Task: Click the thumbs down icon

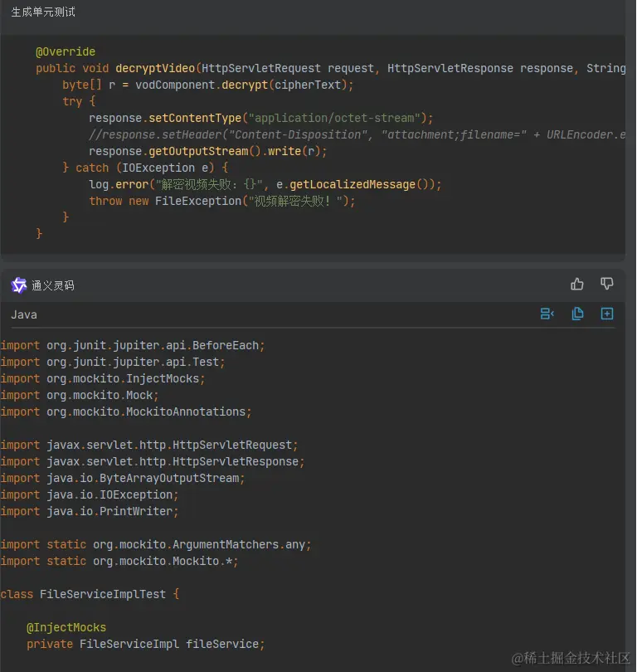Action: pos(606,284)
